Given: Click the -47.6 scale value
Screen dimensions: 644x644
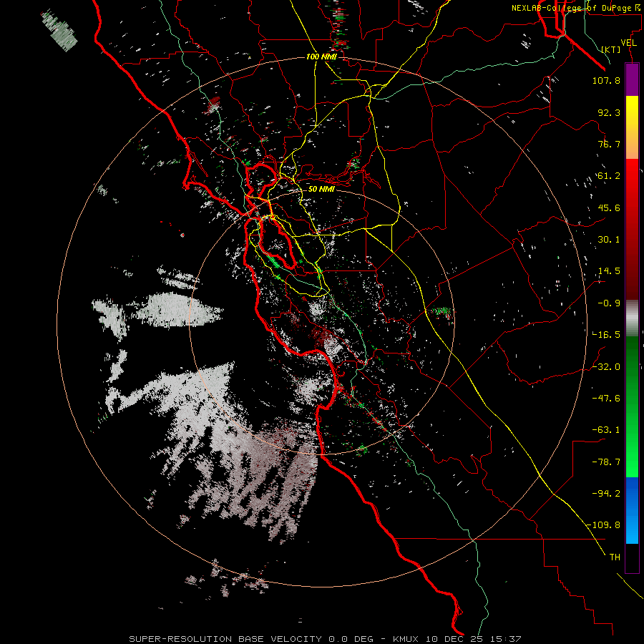Looking at the screenshot, I should 606,399.
